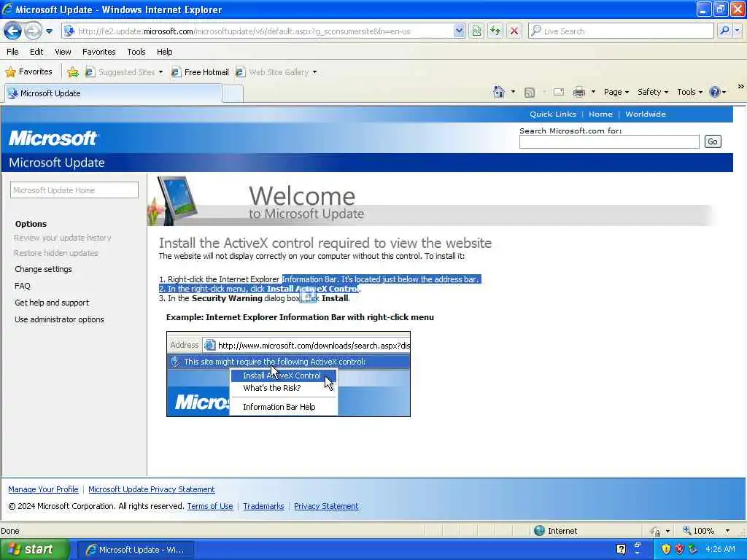Click the Help question mark icon
This screenshot has height=560, width=747.
[x=715, y=92]
